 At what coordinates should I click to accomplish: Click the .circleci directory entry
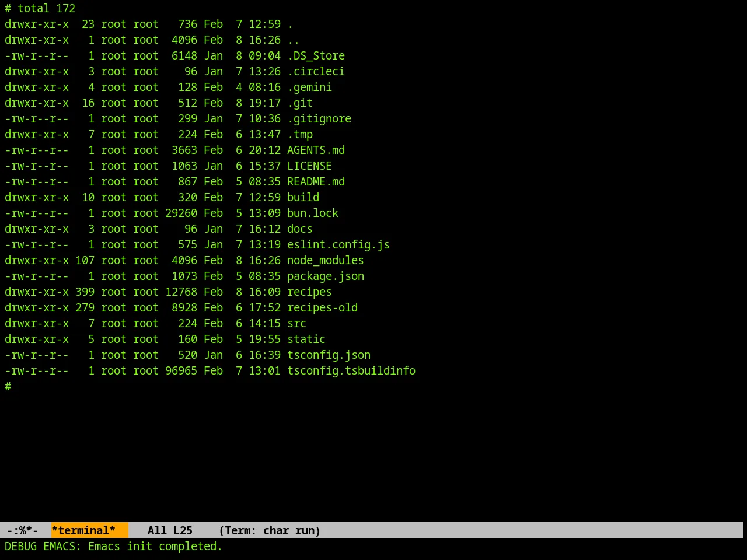(x=316, y=71)
